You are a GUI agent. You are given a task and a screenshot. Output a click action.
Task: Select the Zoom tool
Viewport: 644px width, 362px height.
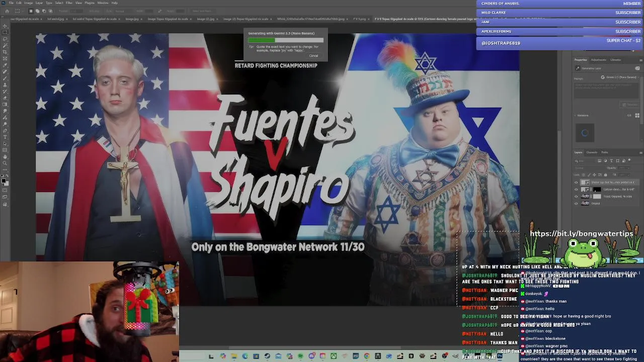5,163
